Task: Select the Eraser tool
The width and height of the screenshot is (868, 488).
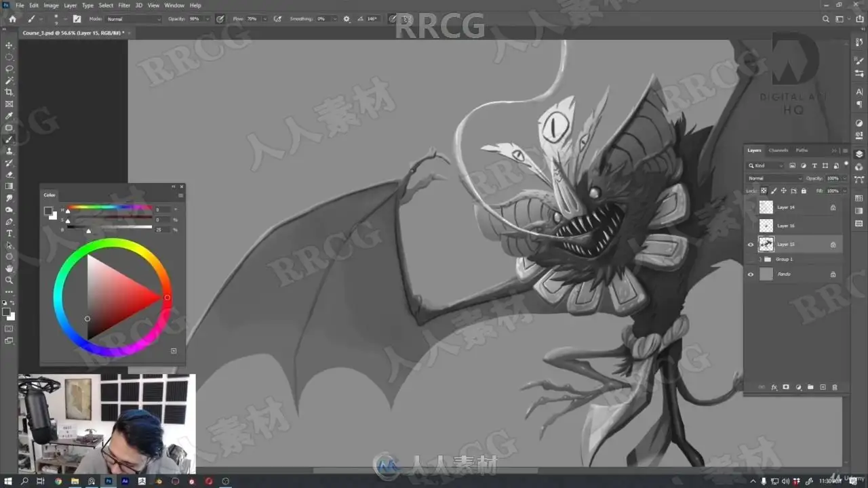Action: [9, 174]
